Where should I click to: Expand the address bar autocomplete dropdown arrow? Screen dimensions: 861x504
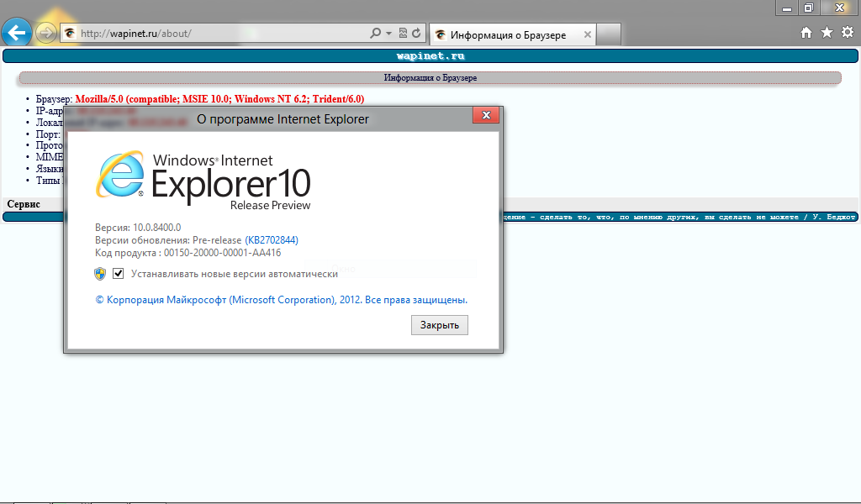(x=388, y=34)
